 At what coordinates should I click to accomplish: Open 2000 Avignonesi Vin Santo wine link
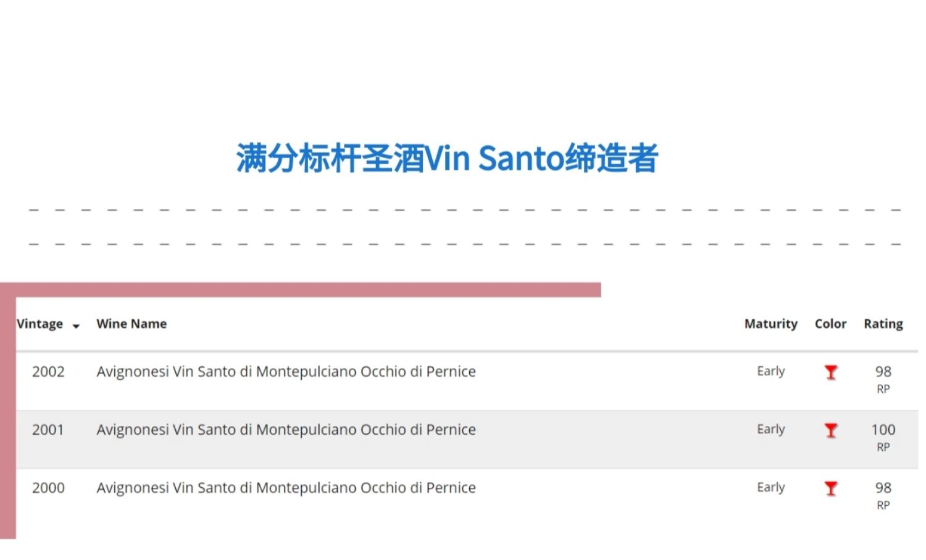click(x=286, y=488)
